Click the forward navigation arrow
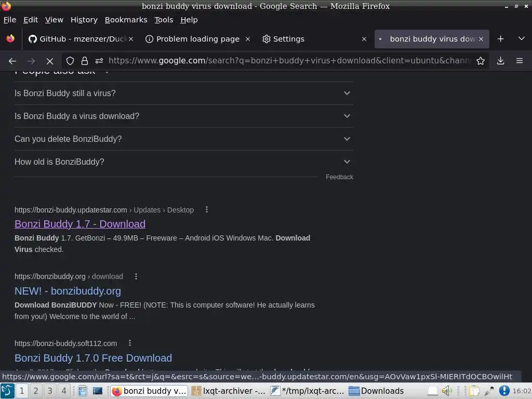Screen dimensions: 532x399 [x=31, y=61]
